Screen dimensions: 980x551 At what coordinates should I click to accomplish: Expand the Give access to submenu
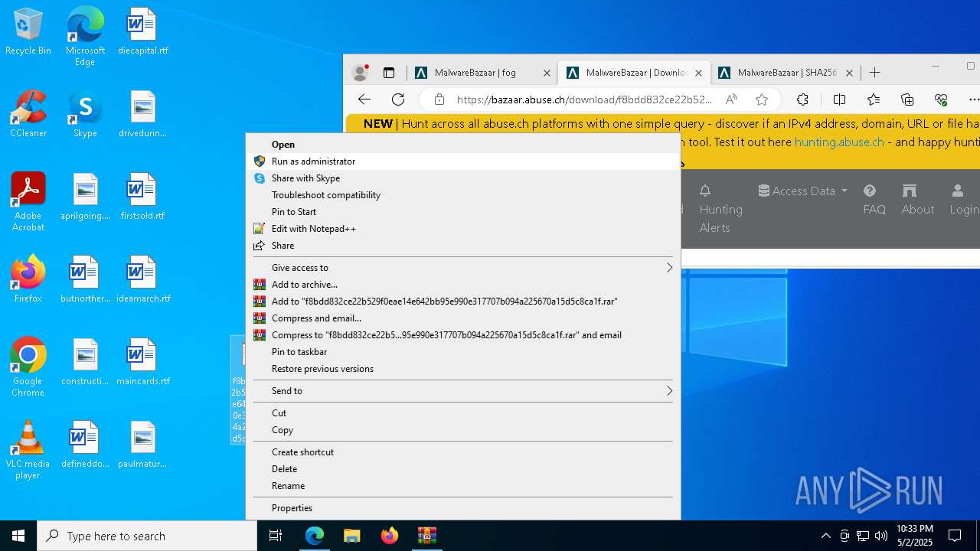[x=462, y=268]
